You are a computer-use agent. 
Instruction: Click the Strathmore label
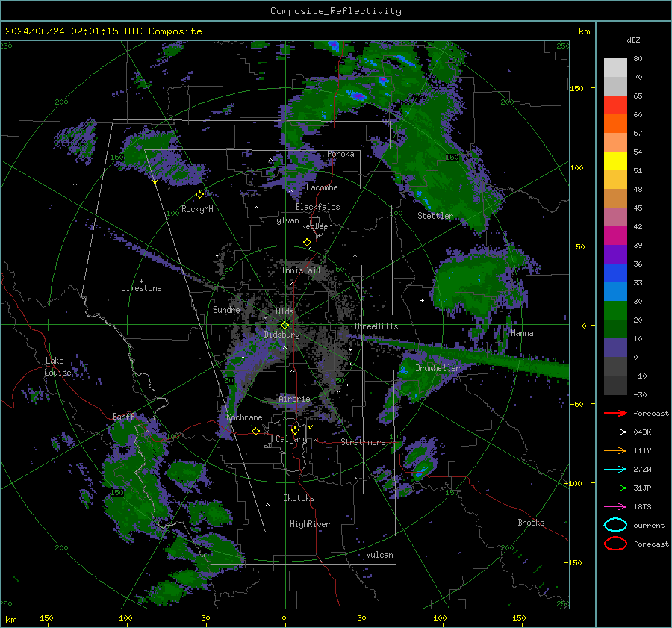coord(363,442)
